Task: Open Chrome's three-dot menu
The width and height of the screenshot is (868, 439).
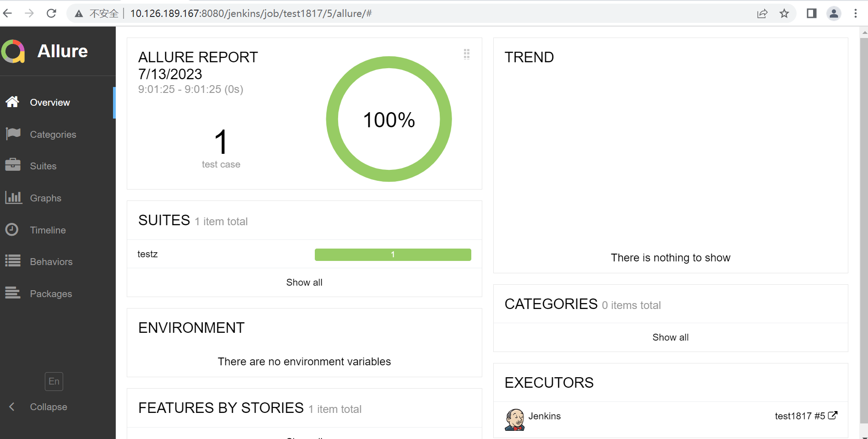Action: pyautogui.click(x=855, y=14)
